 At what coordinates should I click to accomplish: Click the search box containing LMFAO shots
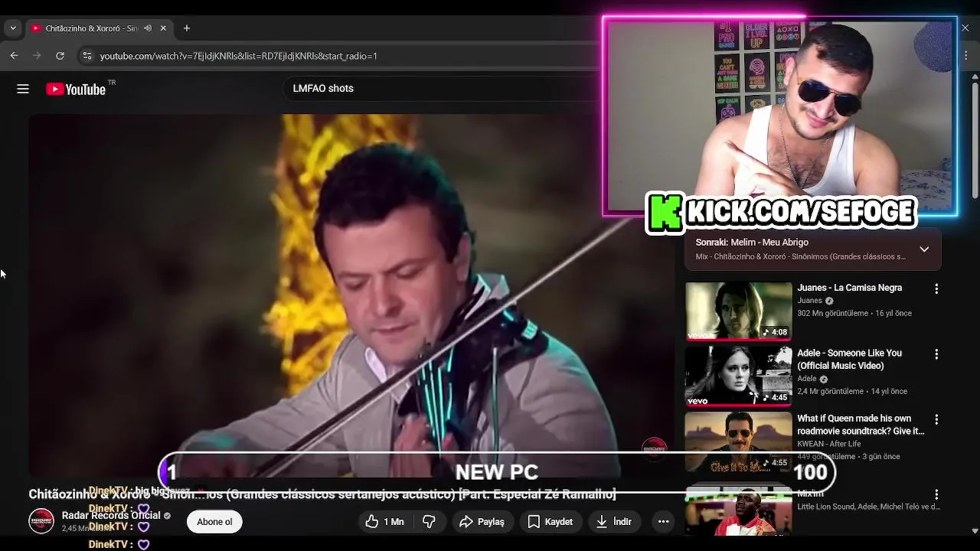click(440, 88)
